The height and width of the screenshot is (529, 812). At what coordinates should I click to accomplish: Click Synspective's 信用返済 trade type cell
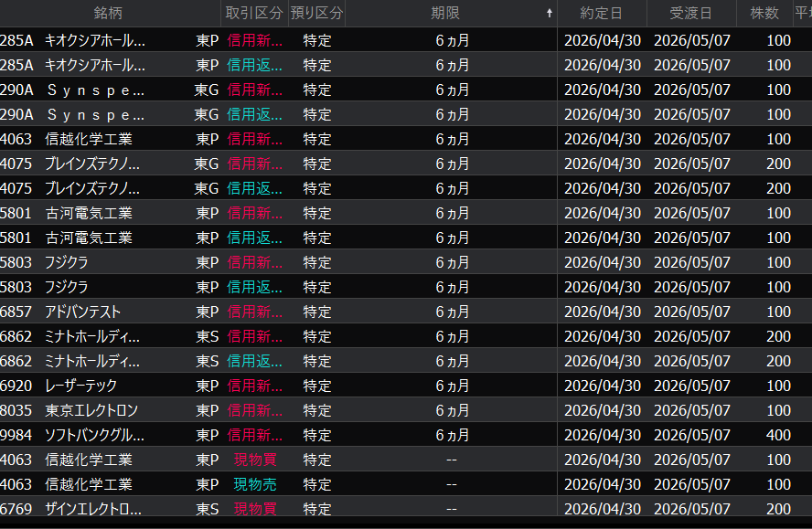[x=254, y=114]
